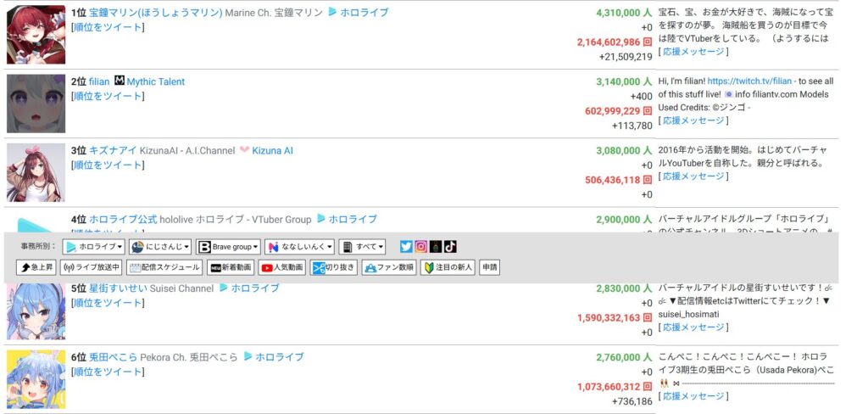The width and height of the screenshot is (868, 414).
Task: Open the Instagram ranking icon
Action: click(420, 247)
